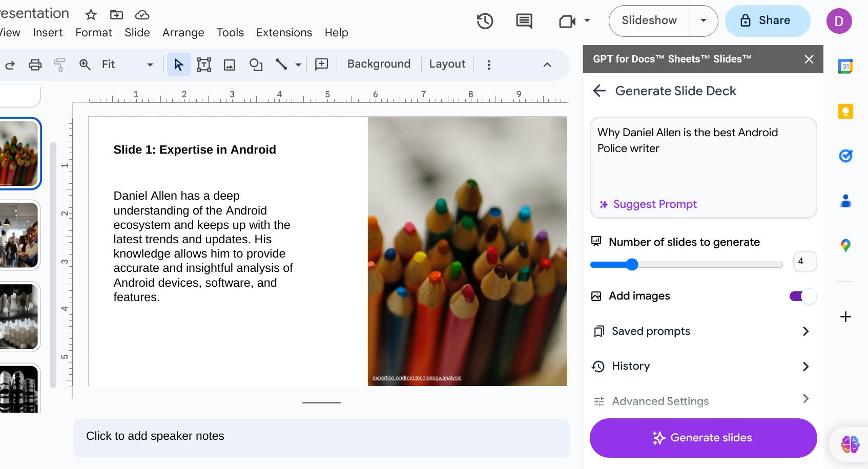
Task: Open the Slideshow options dropdown arrow
Action: [x=704, y=20]
